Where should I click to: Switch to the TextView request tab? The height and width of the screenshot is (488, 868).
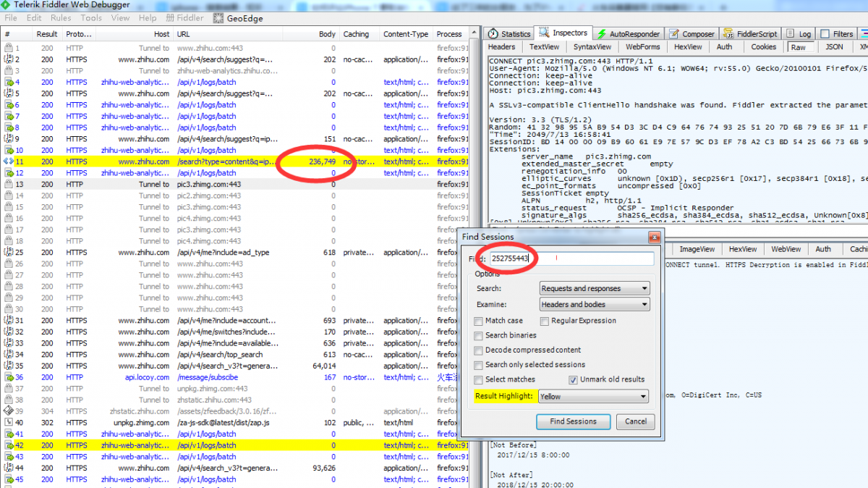[x=545, y=47]
